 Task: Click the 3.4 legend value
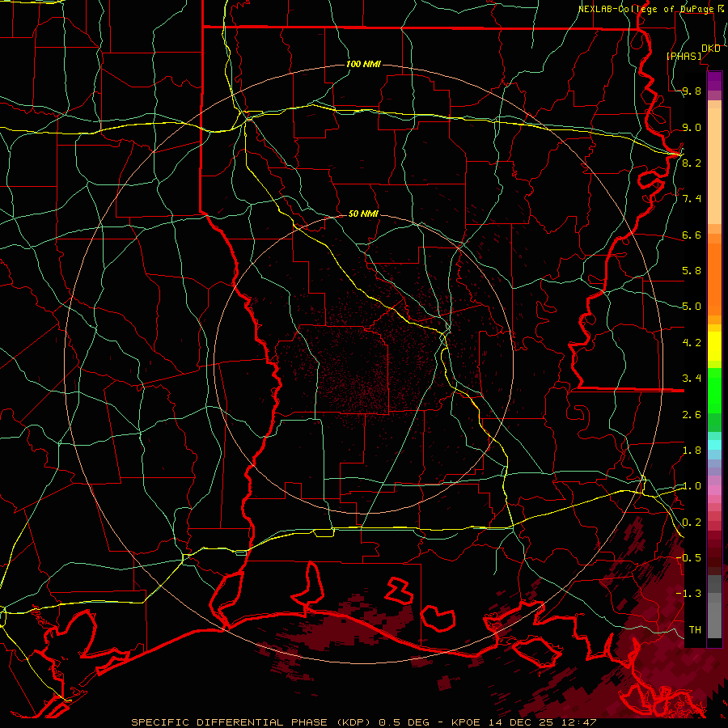coord(692,379)
